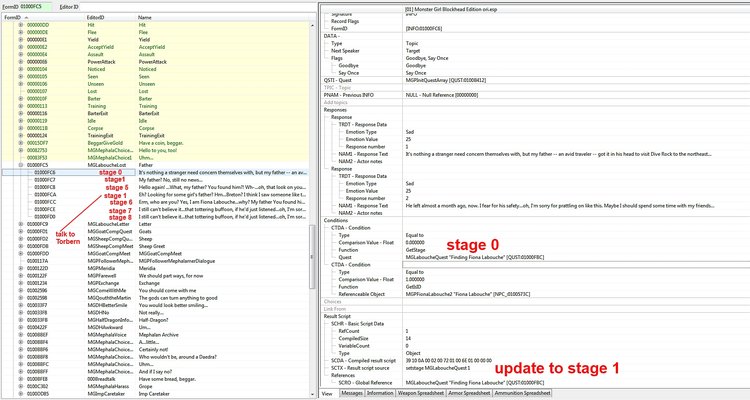Image resolution: width=750 pixels, height=400 pixels.
Task: Sort by the Name column header
Action: (x=223, y=18)
